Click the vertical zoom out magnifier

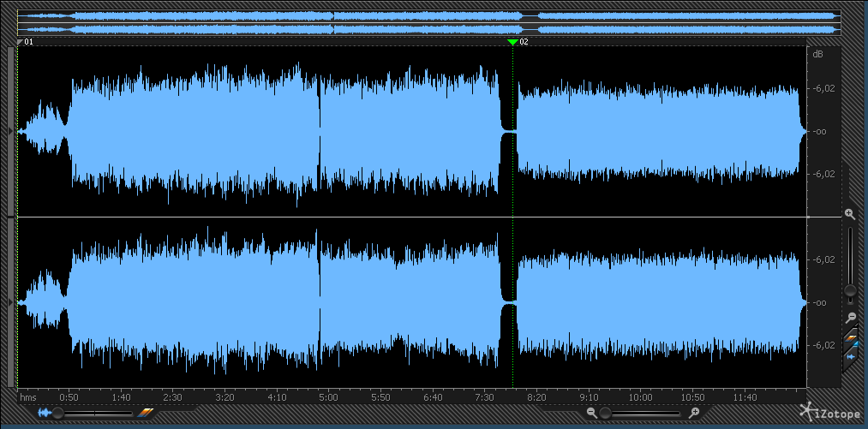click(849, 317)
